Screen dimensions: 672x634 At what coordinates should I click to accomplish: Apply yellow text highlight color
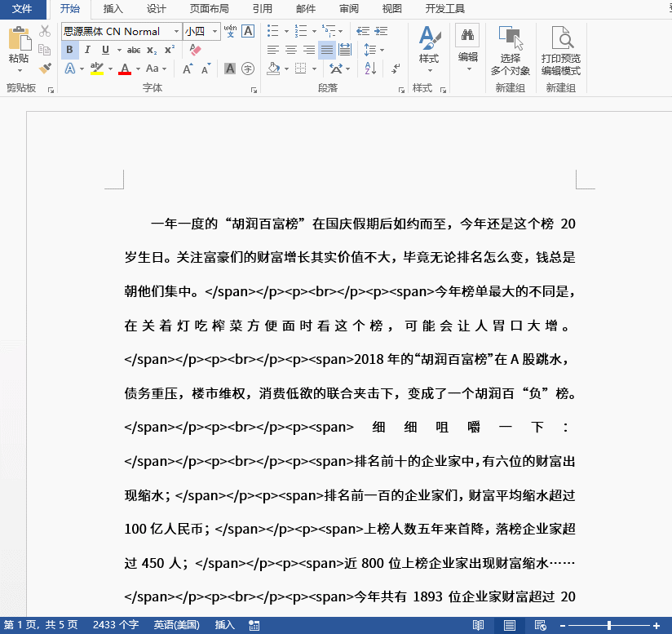click(96, 68)
